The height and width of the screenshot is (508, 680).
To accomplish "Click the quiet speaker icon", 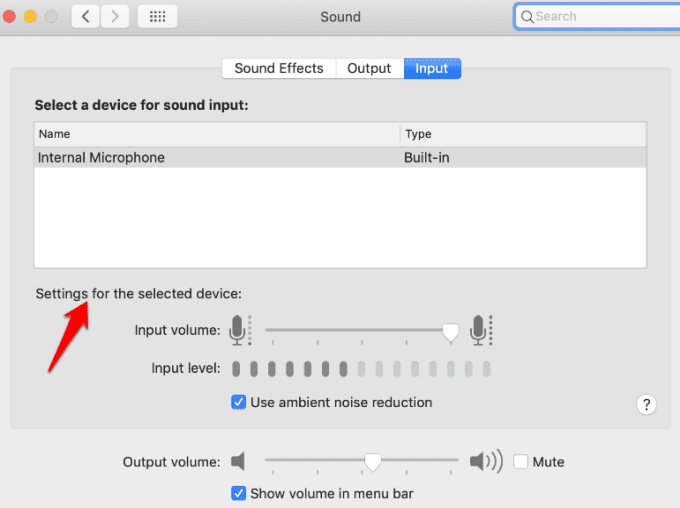I will 238,462.
